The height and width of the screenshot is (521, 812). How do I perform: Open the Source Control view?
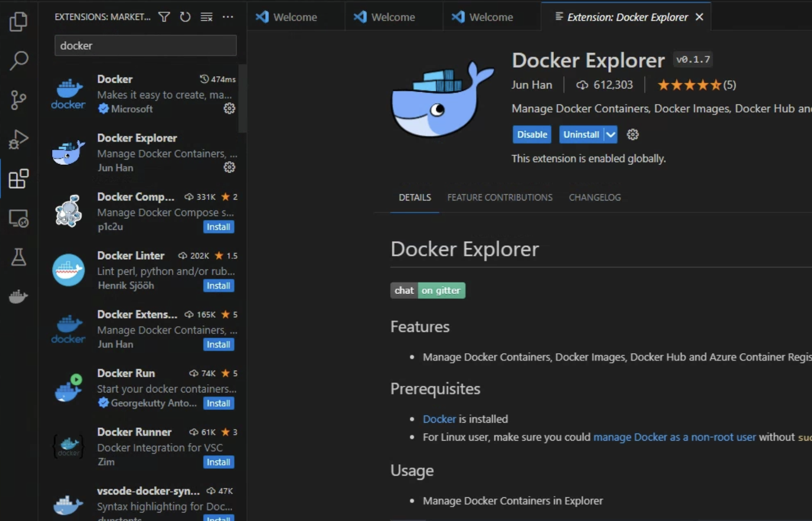click(x=18, y=100)
